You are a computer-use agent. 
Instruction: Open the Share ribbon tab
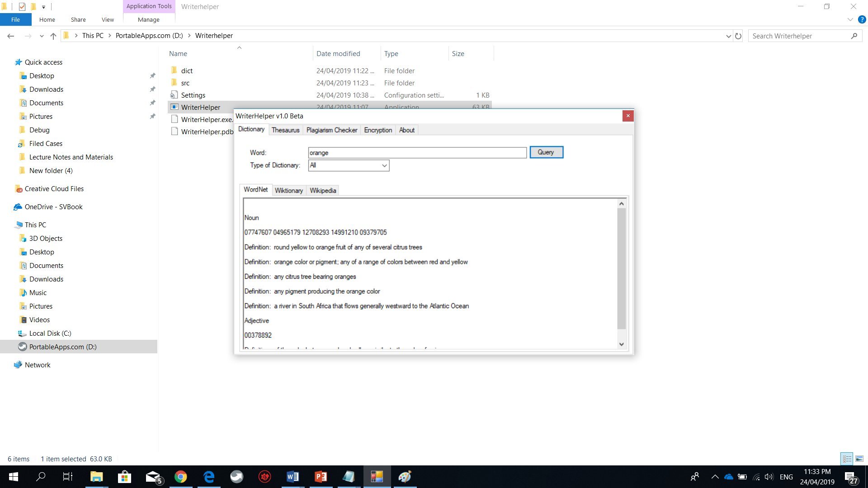click(x=78, y=19)
